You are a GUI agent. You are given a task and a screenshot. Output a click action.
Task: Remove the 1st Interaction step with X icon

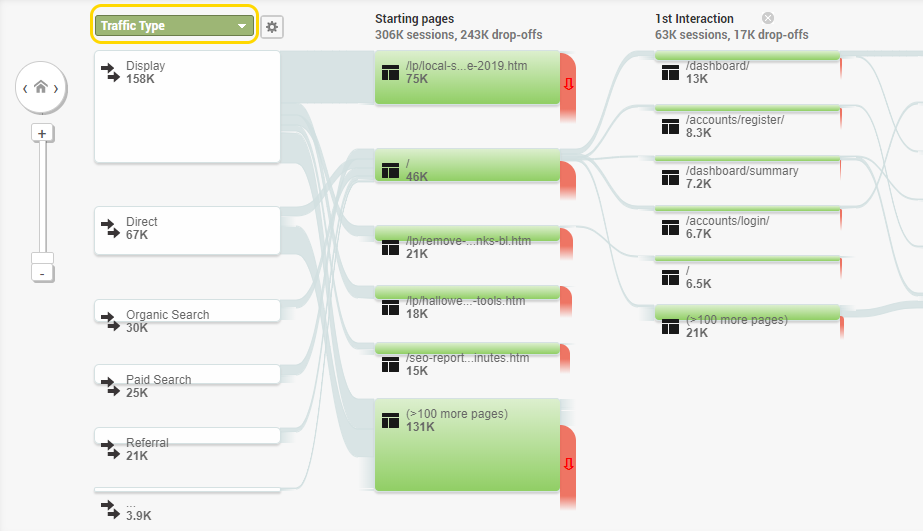click(x=768, y=18)
